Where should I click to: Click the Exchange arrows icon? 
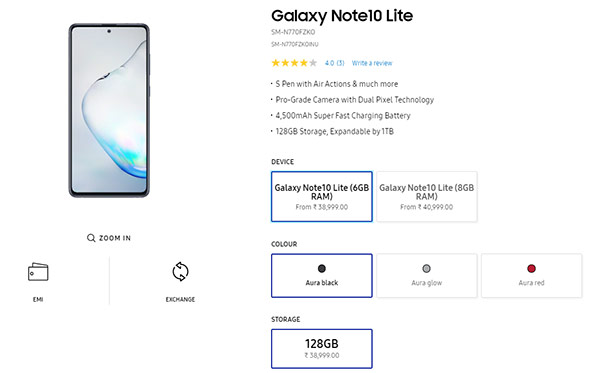[x=180, y=272]
